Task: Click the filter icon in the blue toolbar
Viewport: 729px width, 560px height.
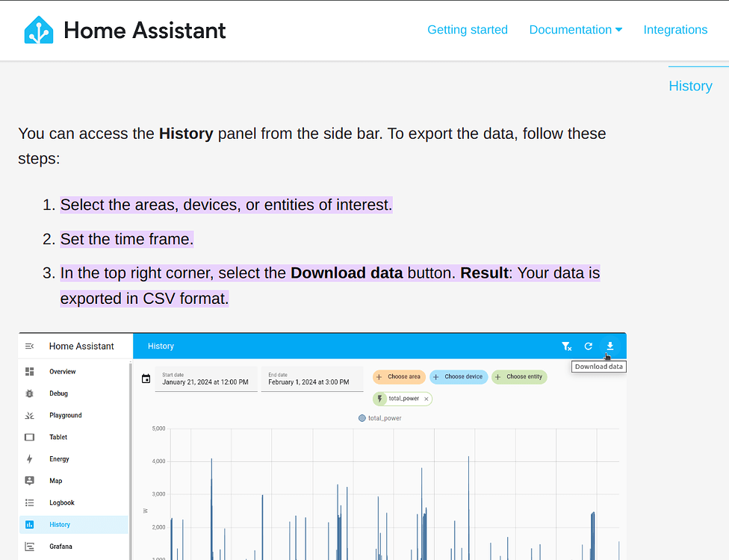Action: click(566, 346)
